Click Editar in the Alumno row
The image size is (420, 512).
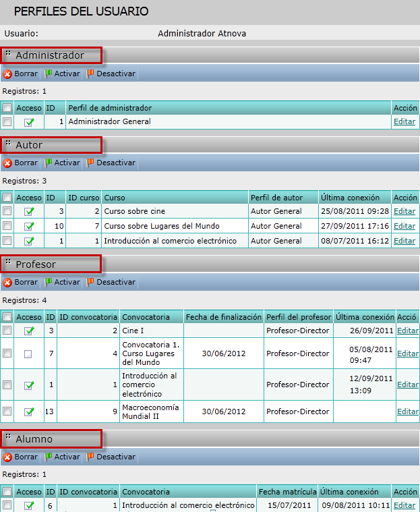404,505
